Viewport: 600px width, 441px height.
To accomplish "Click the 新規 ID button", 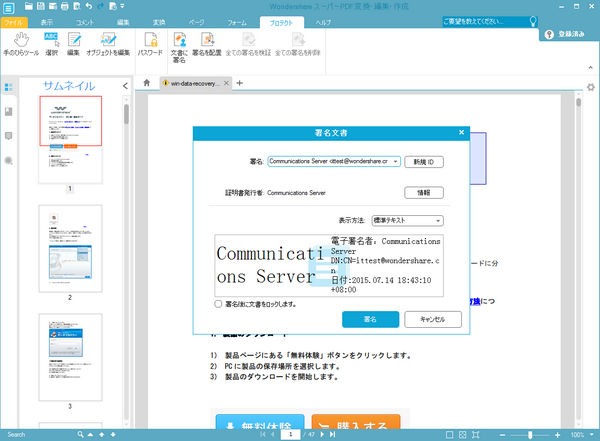I will point(424,162).
